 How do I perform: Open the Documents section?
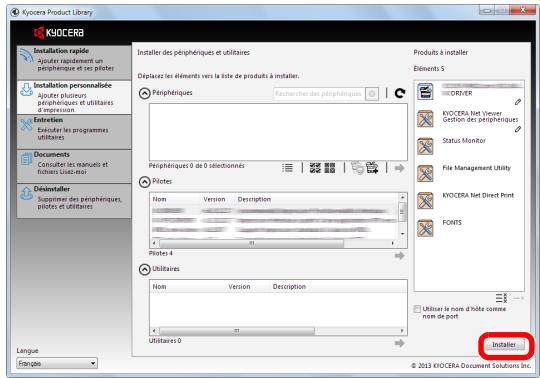coord(74,166)
